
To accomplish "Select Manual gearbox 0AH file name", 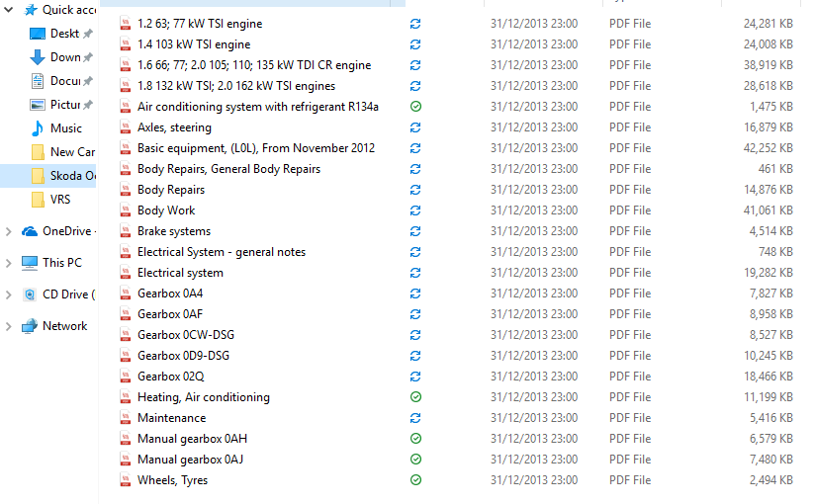I will [192, 439].
